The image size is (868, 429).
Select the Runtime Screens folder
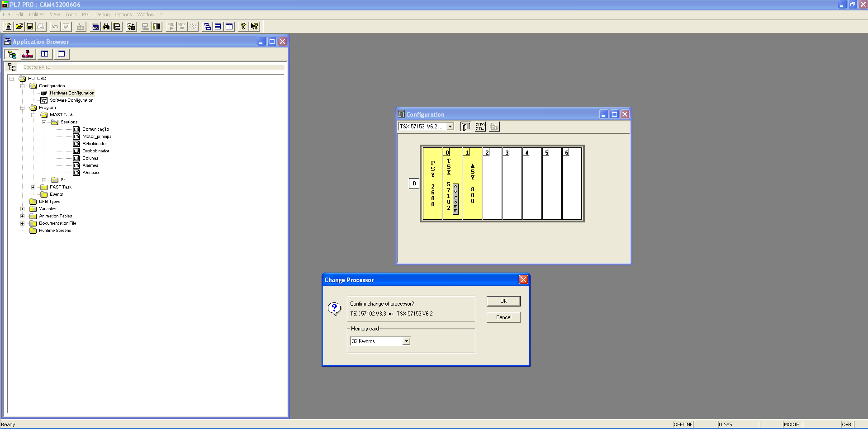(x=55, y=231)
